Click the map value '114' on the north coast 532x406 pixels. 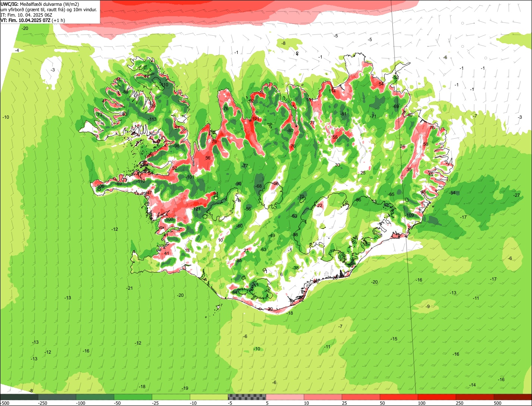(x=332, y=91)
